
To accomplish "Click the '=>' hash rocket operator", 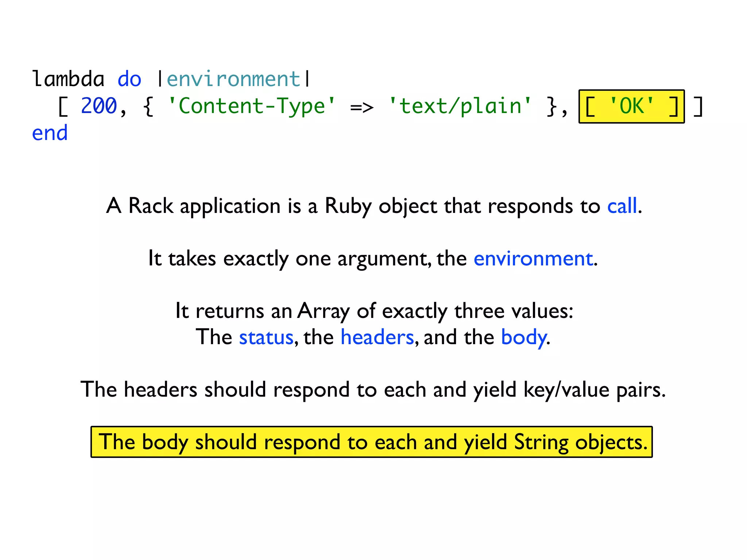I will click(x=361, y=107).
